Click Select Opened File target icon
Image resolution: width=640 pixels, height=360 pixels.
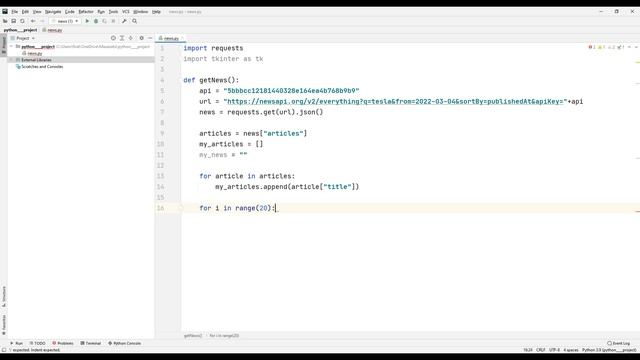(x=113, y=38)
